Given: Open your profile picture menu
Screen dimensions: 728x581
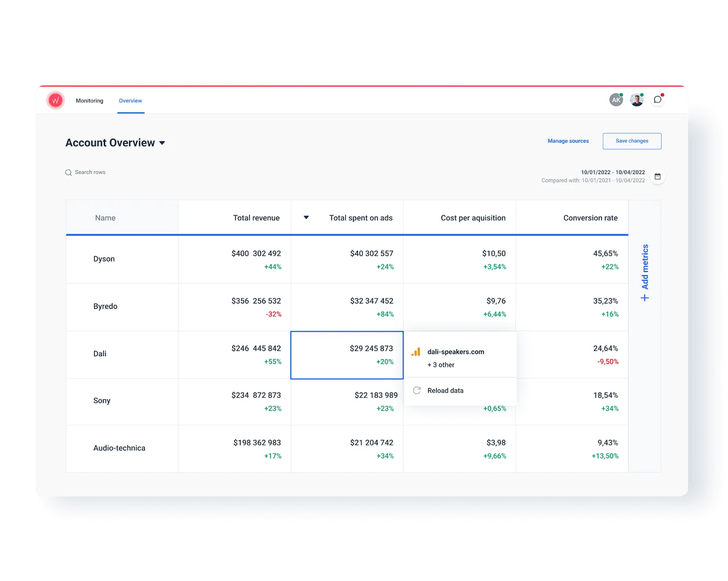Looking at the screenshot, I should tap(637, 99).
